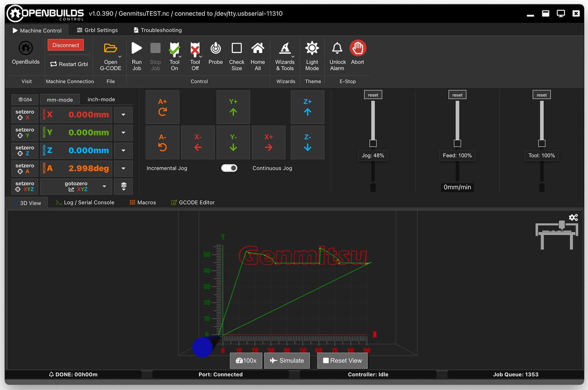The width and height of the screenshot is (588, 390).
Task: Click the Z work position value
Action: tap(89, 150)
